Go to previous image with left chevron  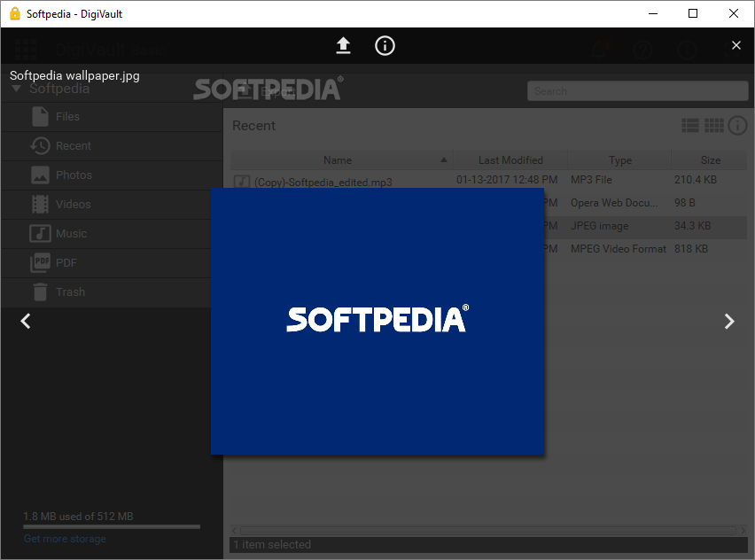coord(26,321)
